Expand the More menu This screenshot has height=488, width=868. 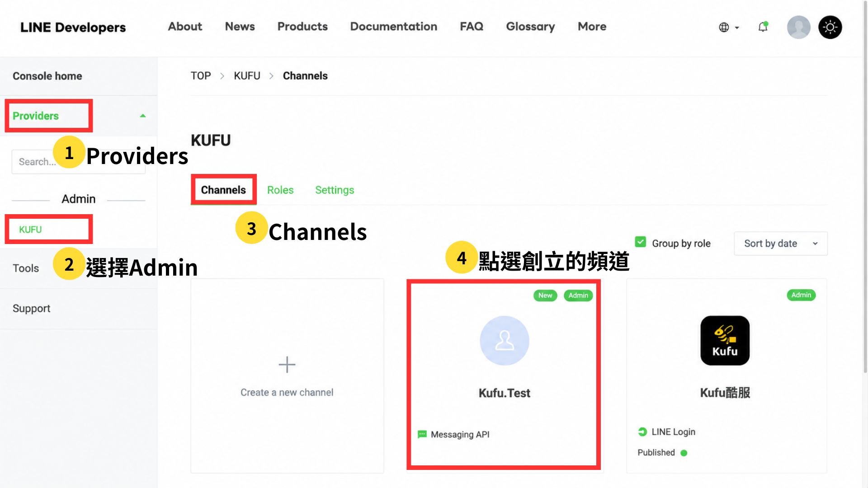(x=592, y=27)
